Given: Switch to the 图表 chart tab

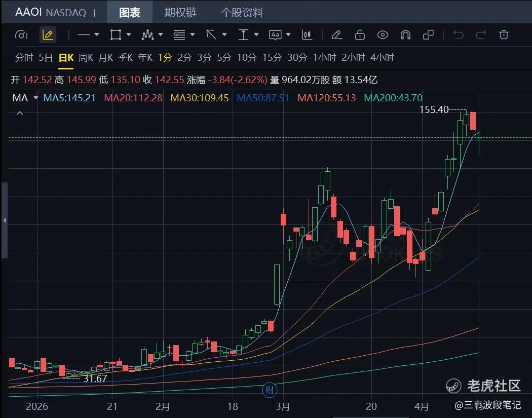Looking at the screenshot, I should [x=130, y=13].
